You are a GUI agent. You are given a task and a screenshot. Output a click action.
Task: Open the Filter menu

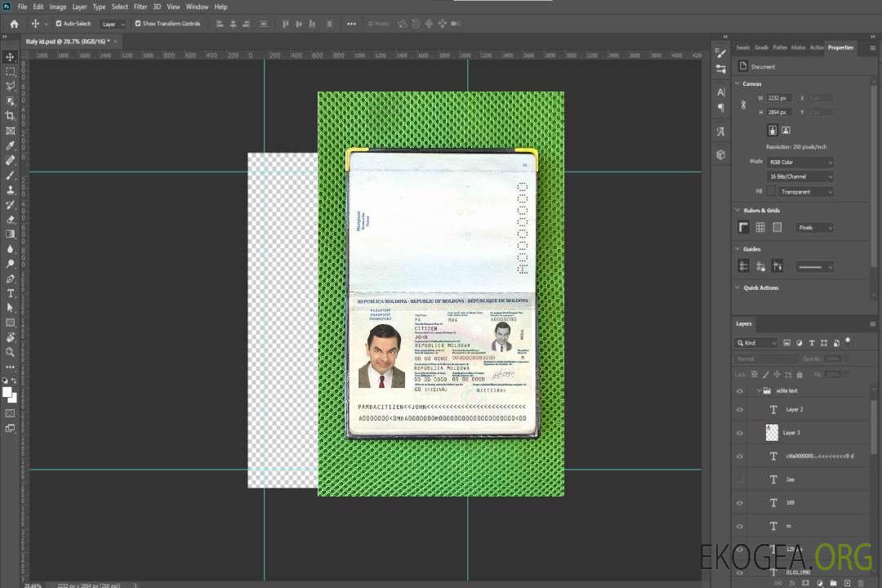tap(140, 7)
